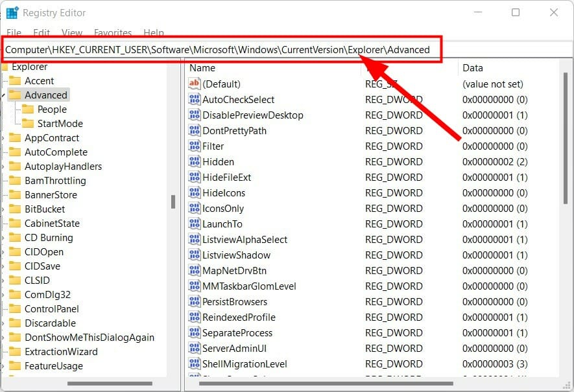574x392 pixels.
Task: Expand the BitBucket key
Action: (3, 209)
